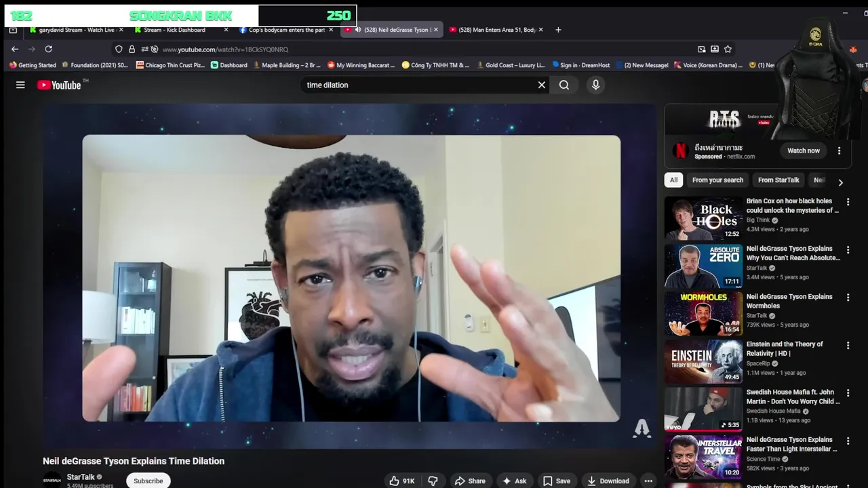Open options for Faster Than Light video
868x488 pixels.
(848, 441)
